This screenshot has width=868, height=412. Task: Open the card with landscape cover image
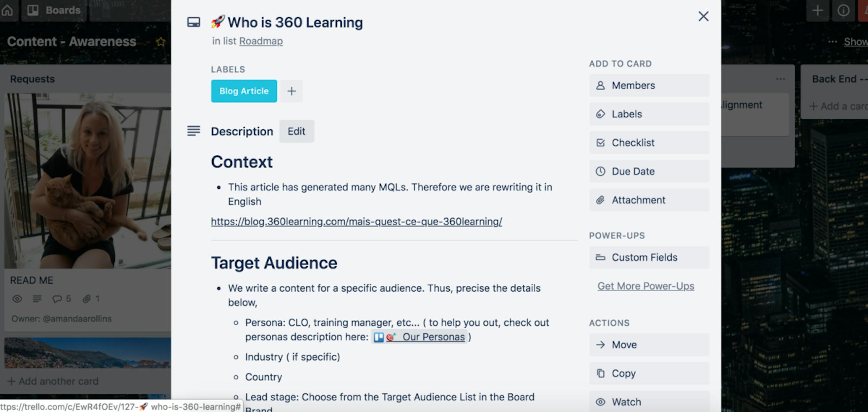point(87,353)
